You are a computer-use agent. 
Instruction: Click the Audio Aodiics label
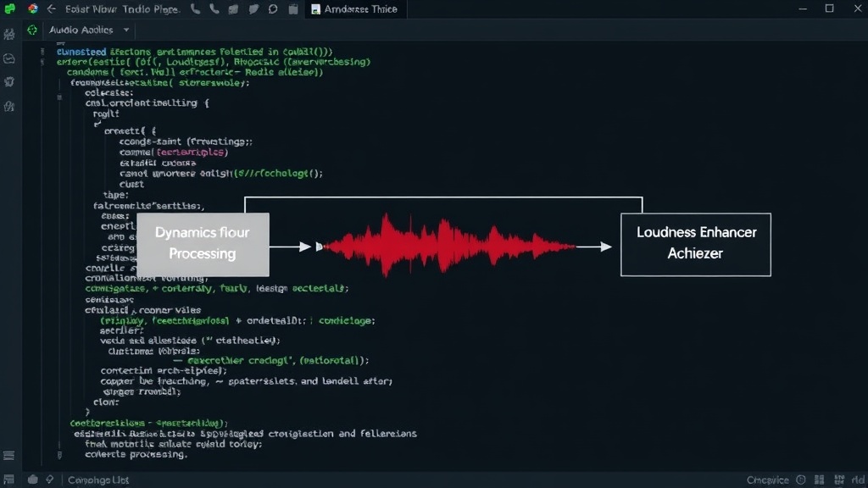(81, 30)
